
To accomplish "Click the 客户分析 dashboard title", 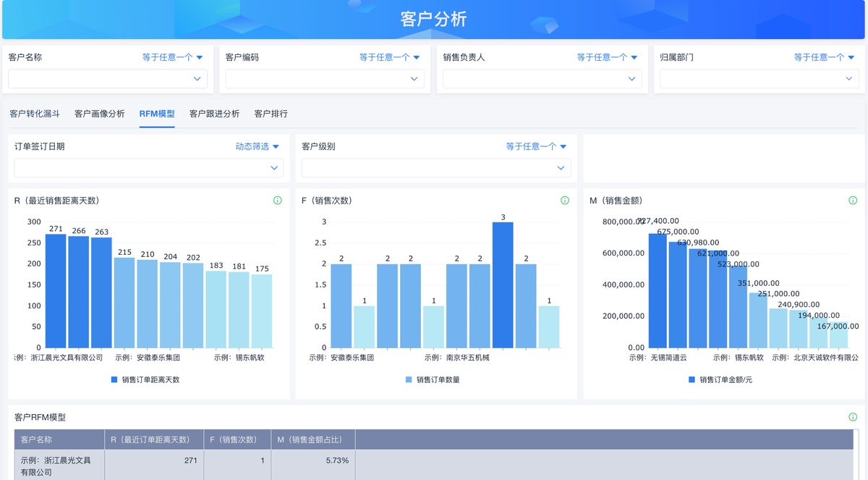I will (x=434, y=19).
